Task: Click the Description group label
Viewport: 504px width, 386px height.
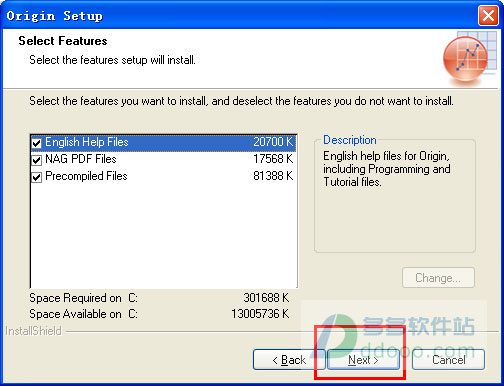Action: (x=350, y=140)
